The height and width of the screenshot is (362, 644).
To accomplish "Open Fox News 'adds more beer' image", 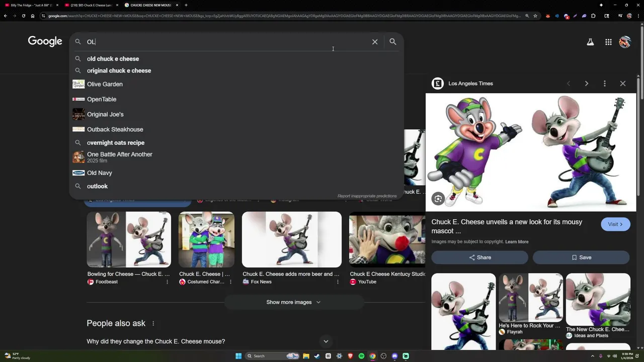I will pos(292,239).
